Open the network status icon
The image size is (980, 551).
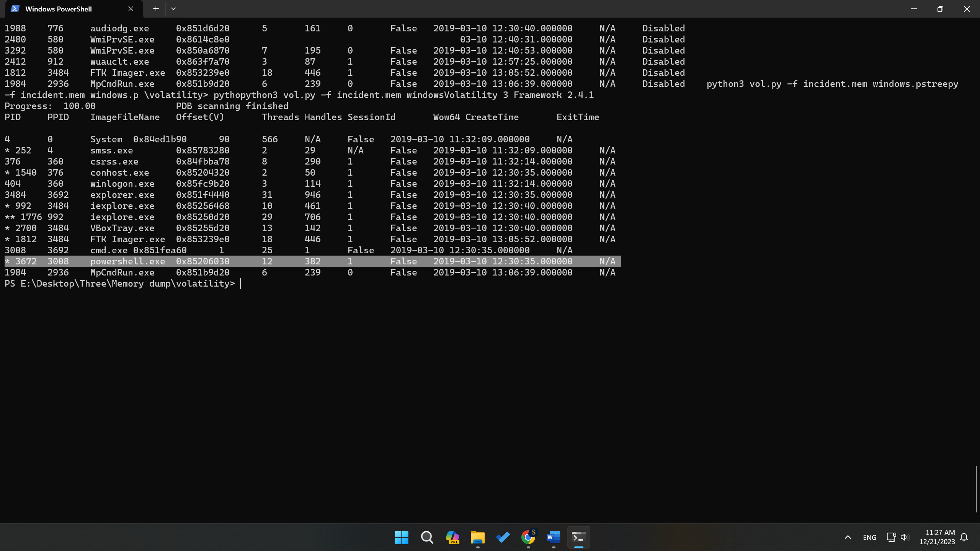(x=891, y=538)
